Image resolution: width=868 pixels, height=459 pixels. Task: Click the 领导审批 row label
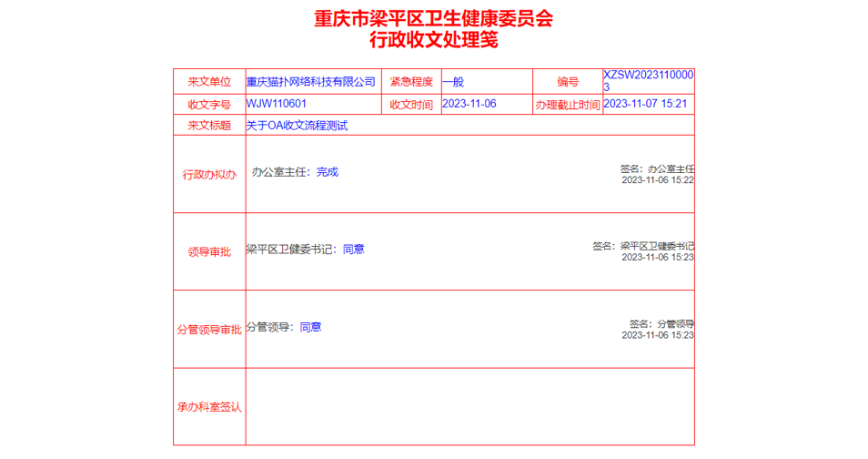[x=209, y=252]
